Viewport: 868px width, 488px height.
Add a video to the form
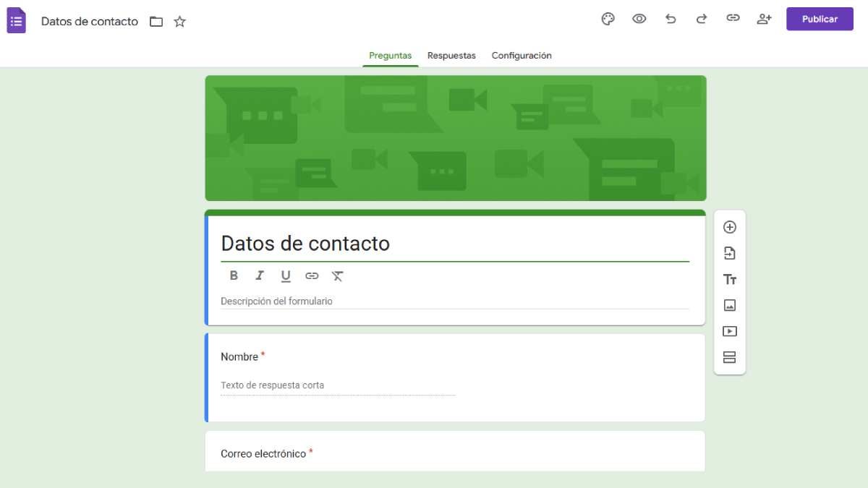(730, 331)
